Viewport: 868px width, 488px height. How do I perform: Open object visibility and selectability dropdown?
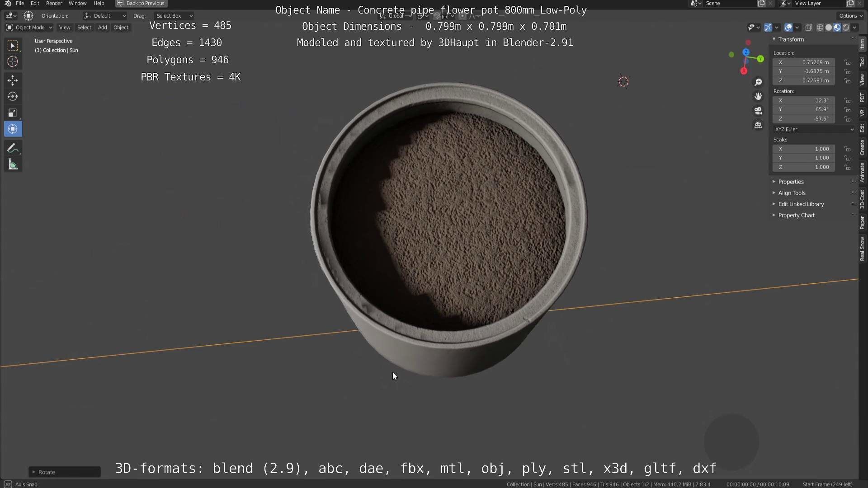pos(754,28)
